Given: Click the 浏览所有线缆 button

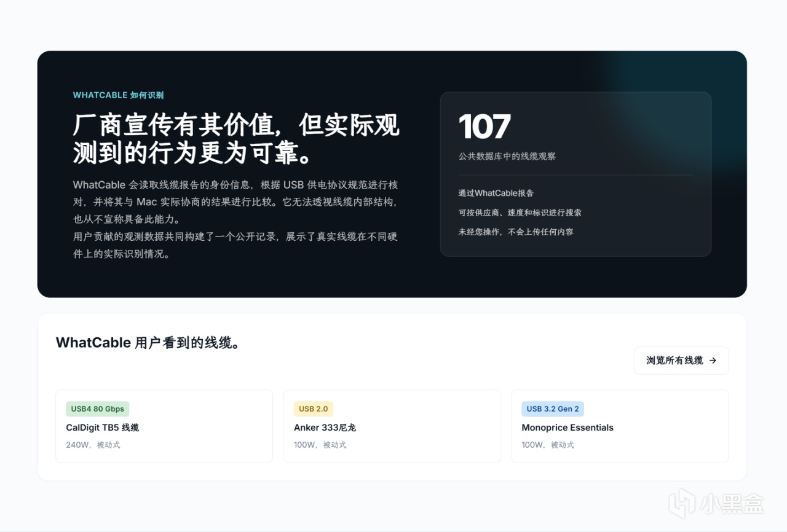Looking at the screenshot, I should [x=681, y=361].
